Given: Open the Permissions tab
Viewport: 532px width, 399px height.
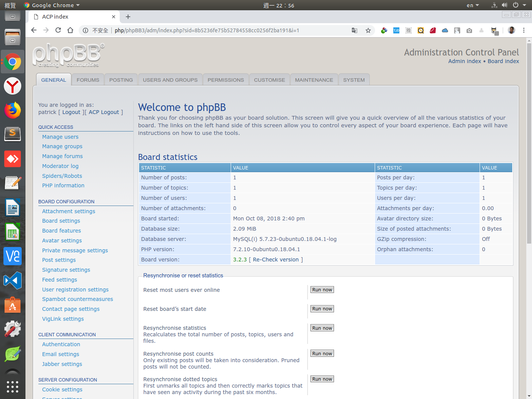Looking at the screenshot, I should point(226,80).
